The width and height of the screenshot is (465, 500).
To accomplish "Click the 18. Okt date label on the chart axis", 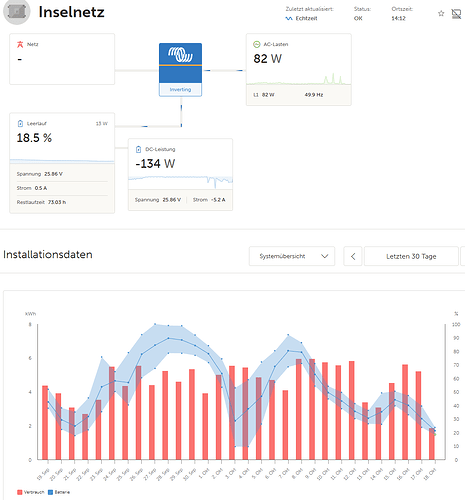I will coord(430,474).
